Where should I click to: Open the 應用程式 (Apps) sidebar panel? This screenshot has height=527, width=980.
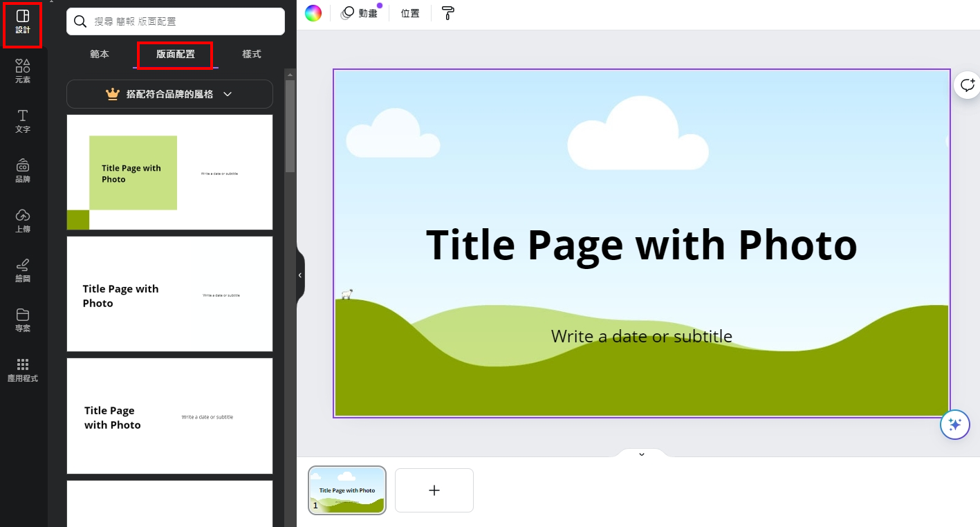pos(23,370)
